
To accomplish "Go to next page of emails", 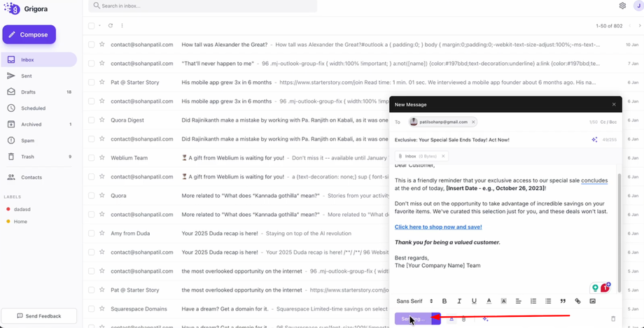I will (640, 26).
